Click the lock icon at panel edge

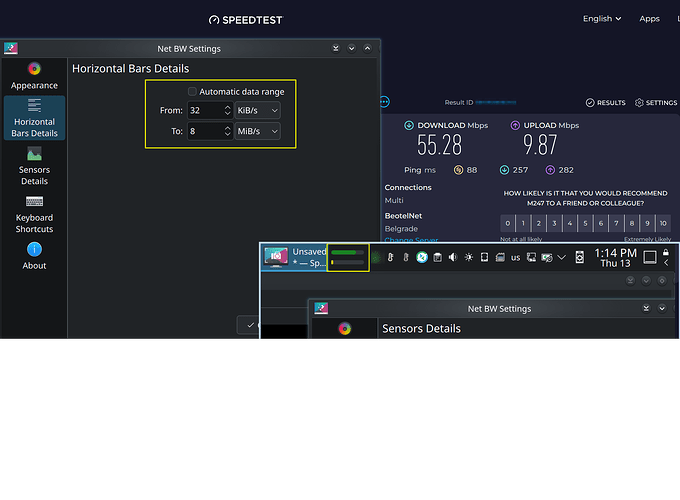pyautogui.click(x=666, y=252)
